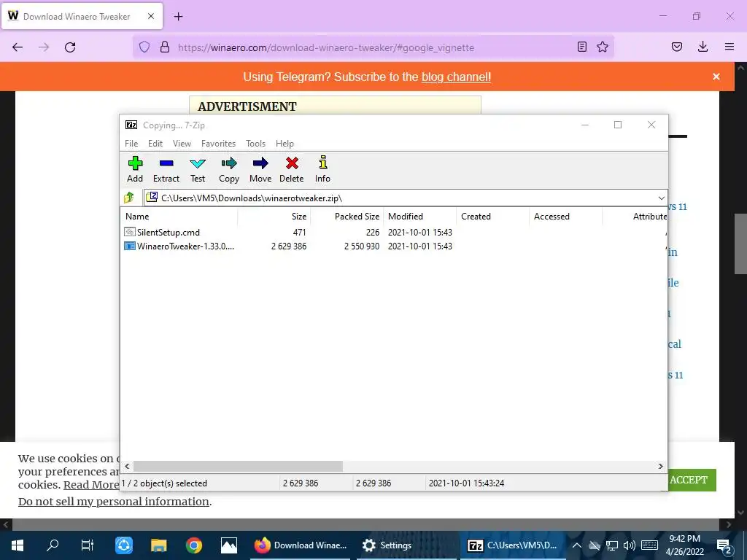Open the Favorites menu in 7-Zip
The width and height of the screenshot is (747, 560).
click(x=218, y=144)
